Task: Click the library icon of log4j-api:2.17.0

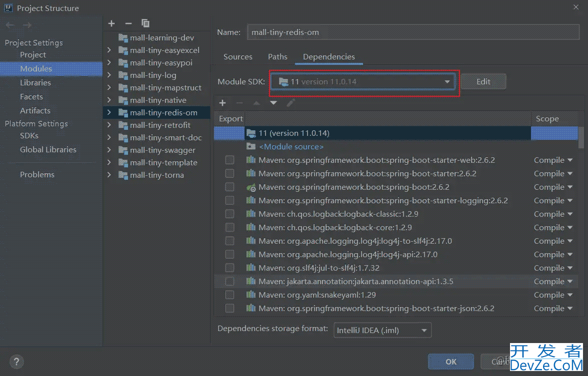Action: [x=251, y=254]
